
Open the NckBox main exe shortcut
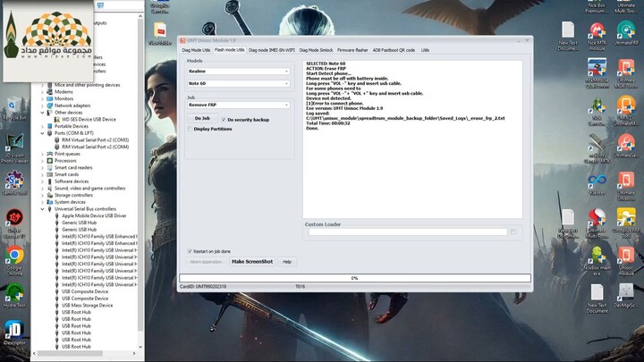(x=597, y=261)
